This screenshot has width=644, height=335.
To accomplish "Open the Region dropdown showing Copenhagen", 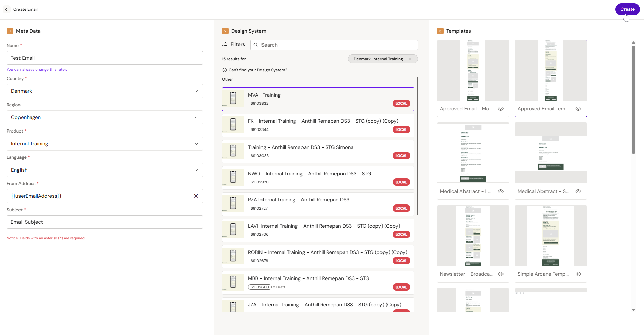I will (105, 117).
